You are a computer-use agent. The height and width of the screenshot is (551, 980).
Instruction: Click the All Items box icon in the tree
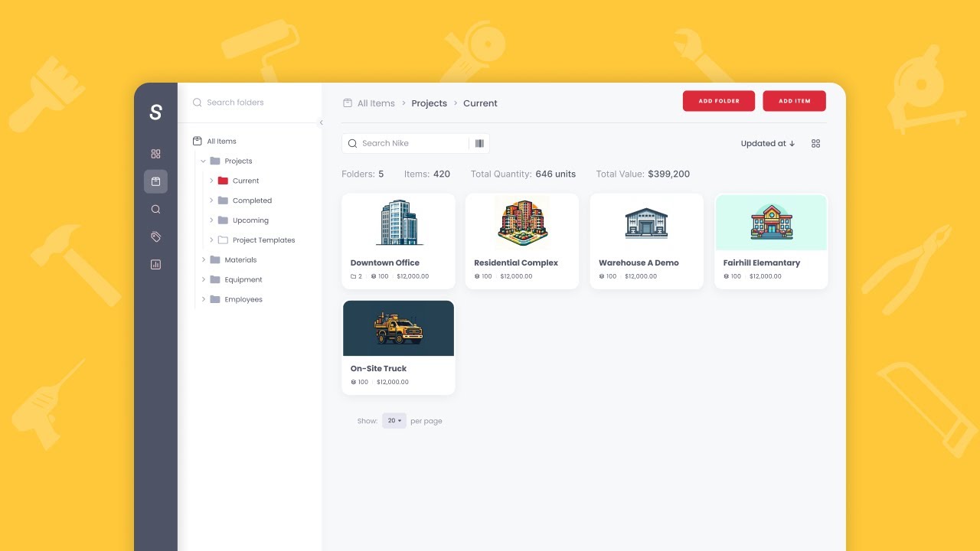coord(198,141)
